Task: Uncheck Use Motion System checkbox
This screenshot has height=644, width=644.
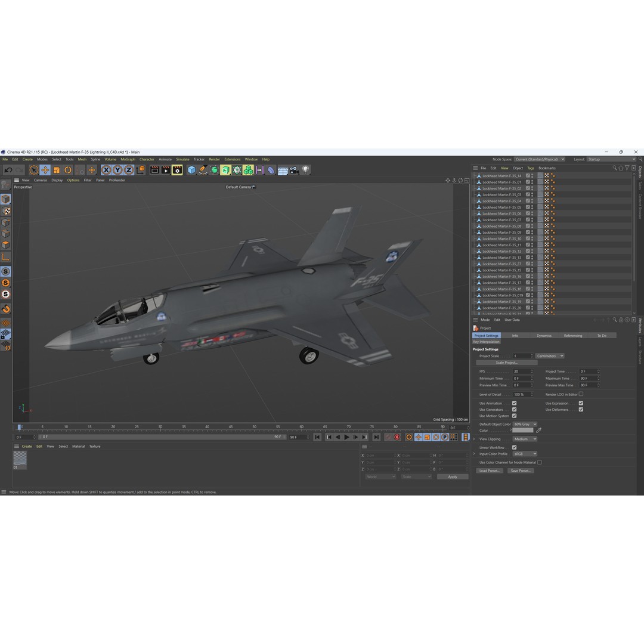Action: [514, 416]
